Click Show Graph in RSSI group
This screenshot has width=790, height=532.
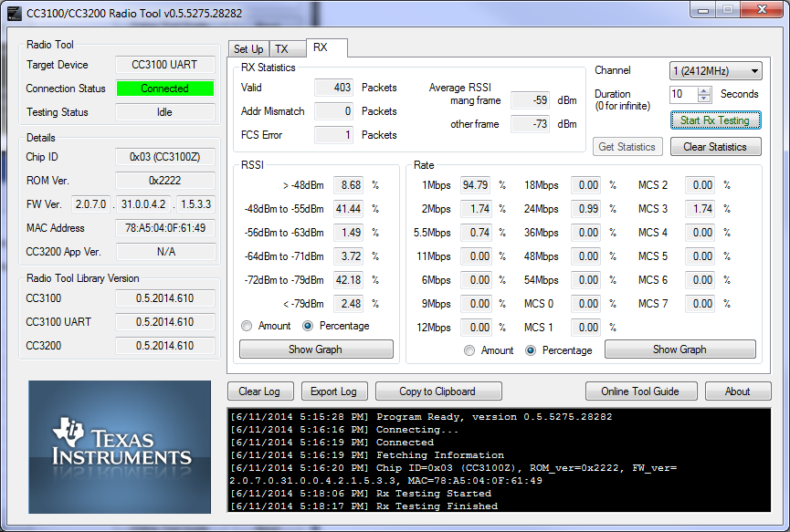click(x=316, y=349)
